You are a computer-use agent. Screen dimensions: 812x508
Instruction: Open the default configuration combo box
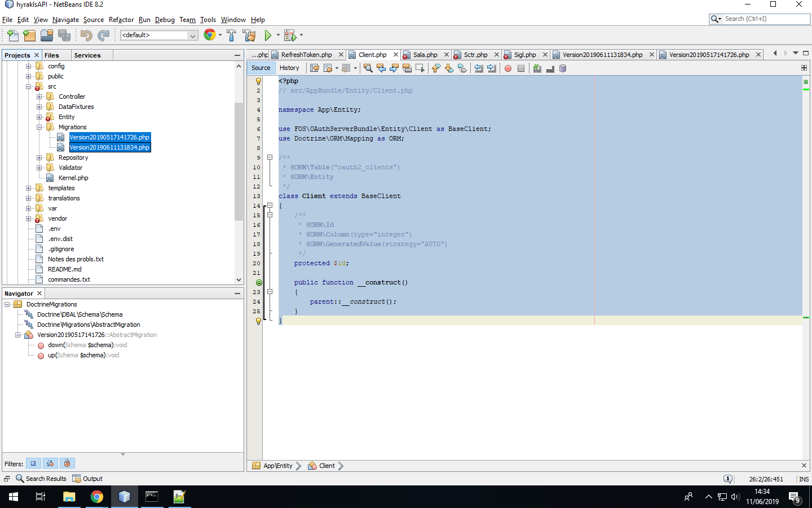(159, 35)
